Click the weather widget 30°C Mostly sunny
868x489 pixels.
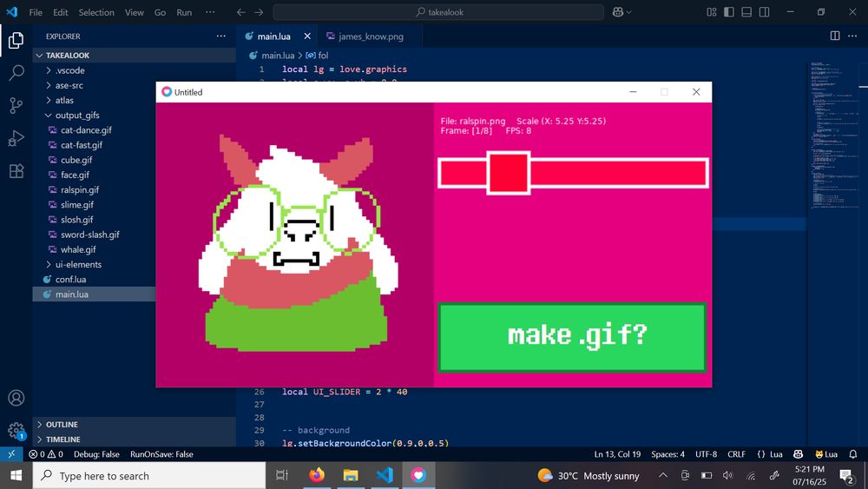click(x=588, y=476)
